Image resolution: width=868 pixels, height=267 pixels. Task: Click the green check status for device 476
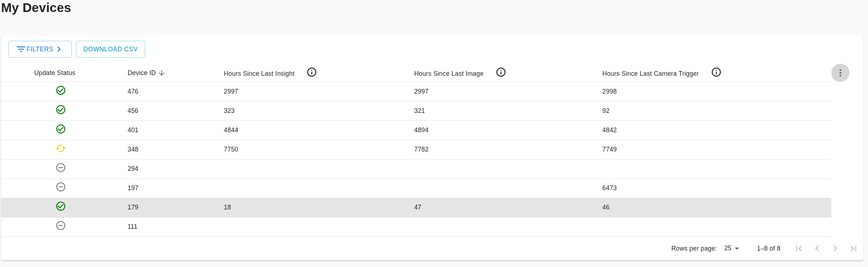[61, 90]
